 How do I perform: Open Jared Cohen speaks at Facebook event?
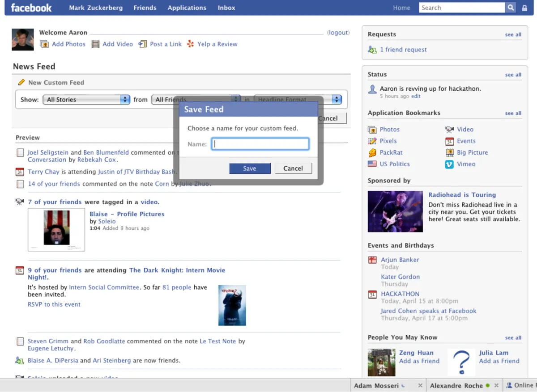[429, 311]
